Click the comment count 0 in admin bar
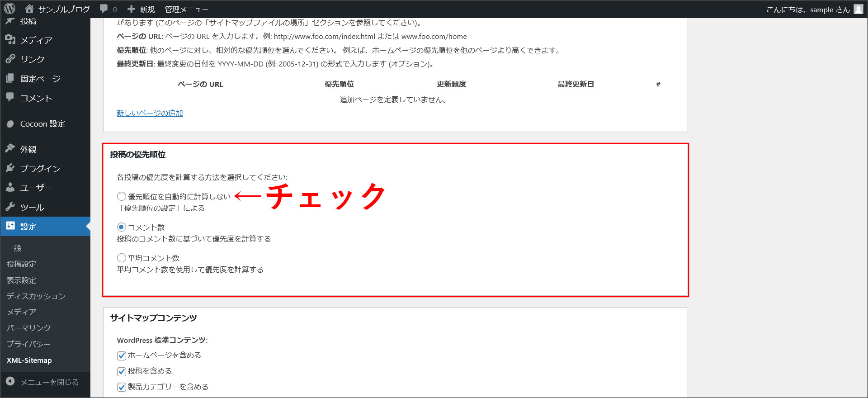The image size is (868, 398). point(115,9)
